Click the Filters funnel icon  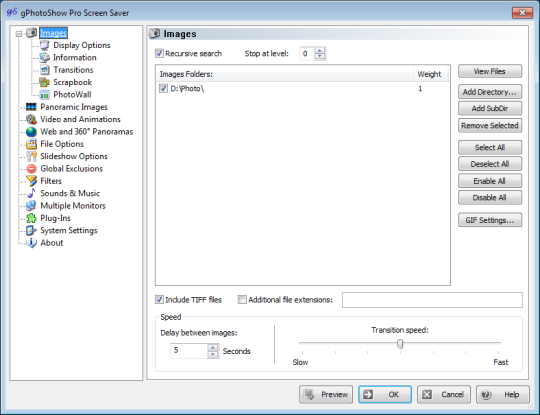click(31, 181)
